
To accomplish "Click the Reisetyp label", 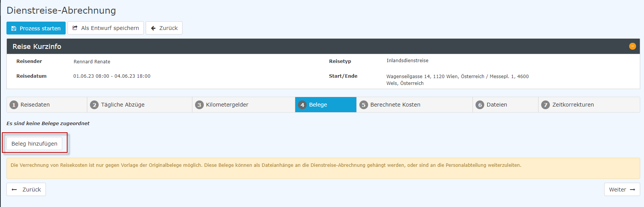I will pos(340,61).
